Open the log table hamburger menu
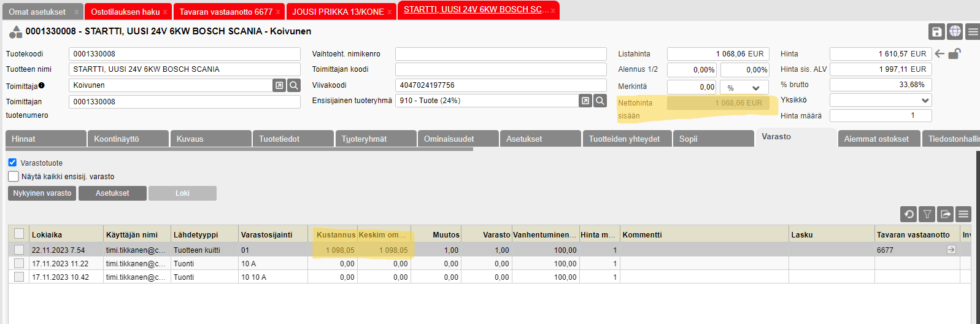Screen dimensions: 980x324 point(963,214)
